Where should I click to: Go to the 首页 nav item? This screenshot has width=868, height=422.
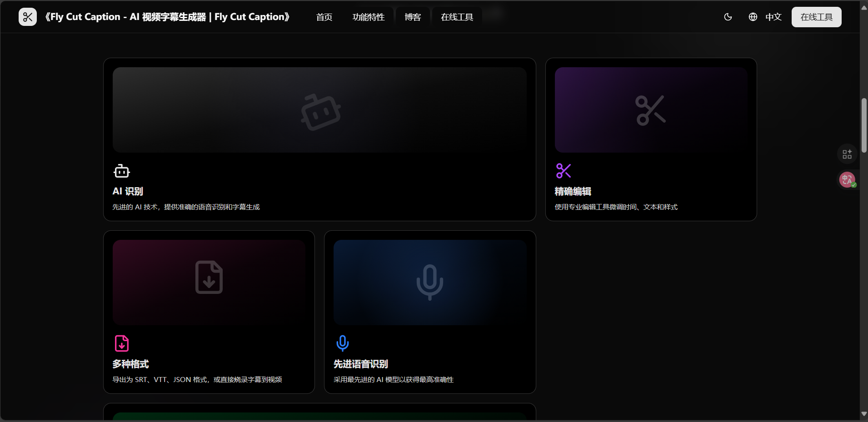pyautogui.click(x=324, y=17)
